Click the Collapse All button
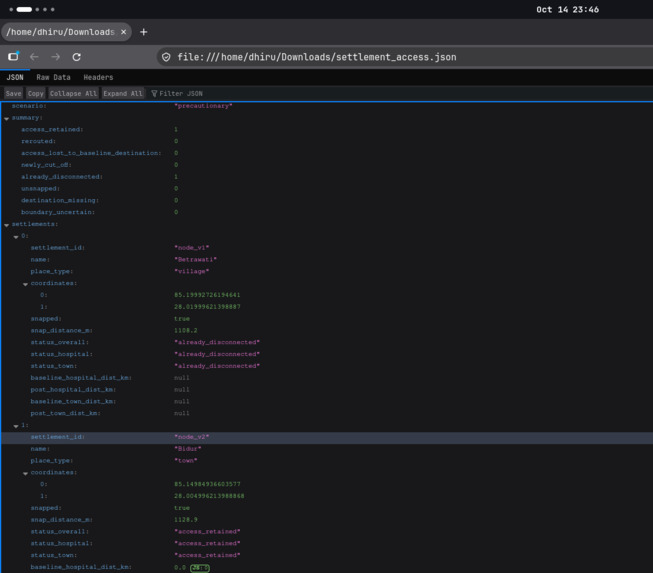Viewport: 653px width, 573px height. 73,94
